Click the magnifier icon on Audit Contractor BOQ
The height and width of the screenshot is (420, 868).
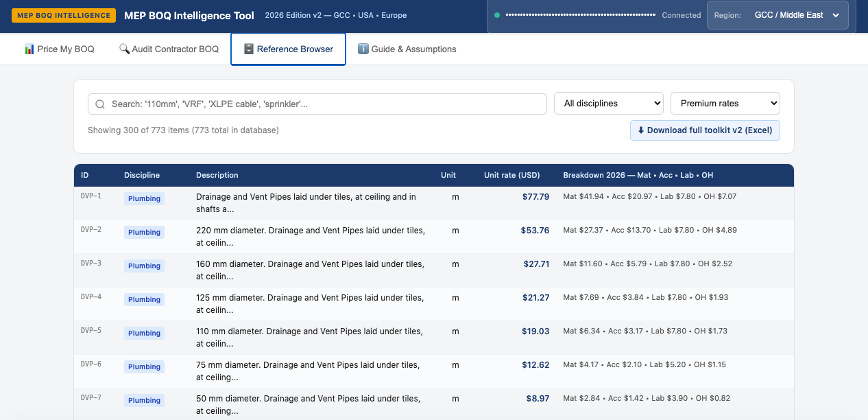click(124, 49)
